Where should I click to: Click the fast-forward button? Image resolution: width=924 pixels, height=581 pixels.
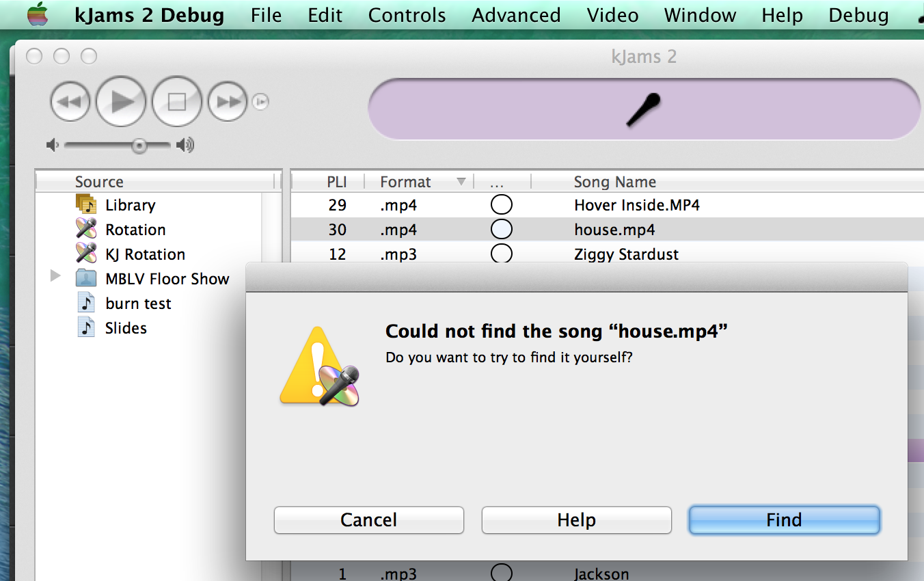click(228, 103)
